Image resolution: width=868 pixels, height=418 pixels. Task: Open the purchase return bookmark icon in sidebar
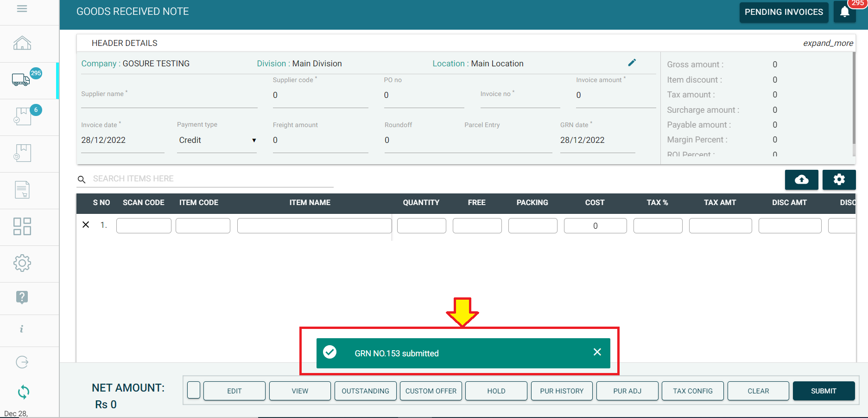pos(22,153)
